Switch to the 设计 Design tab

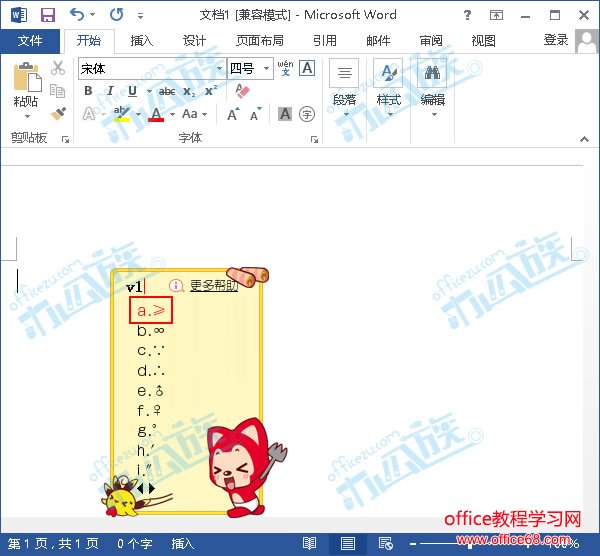(194, 41)
